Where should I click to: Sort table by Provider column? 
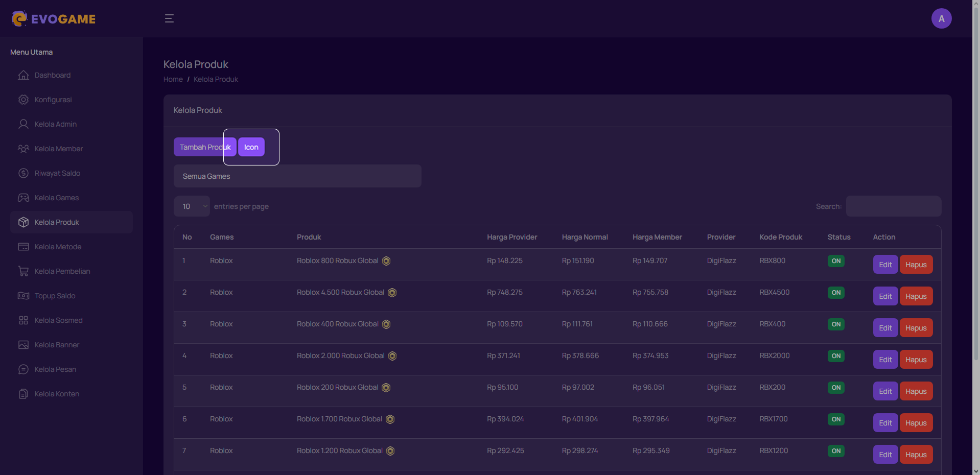721,237
